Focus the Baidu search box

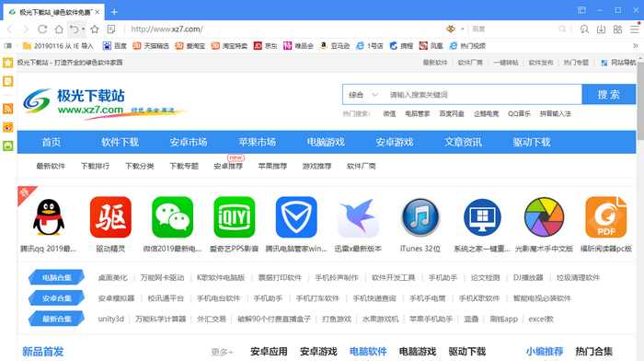(513, 29)
